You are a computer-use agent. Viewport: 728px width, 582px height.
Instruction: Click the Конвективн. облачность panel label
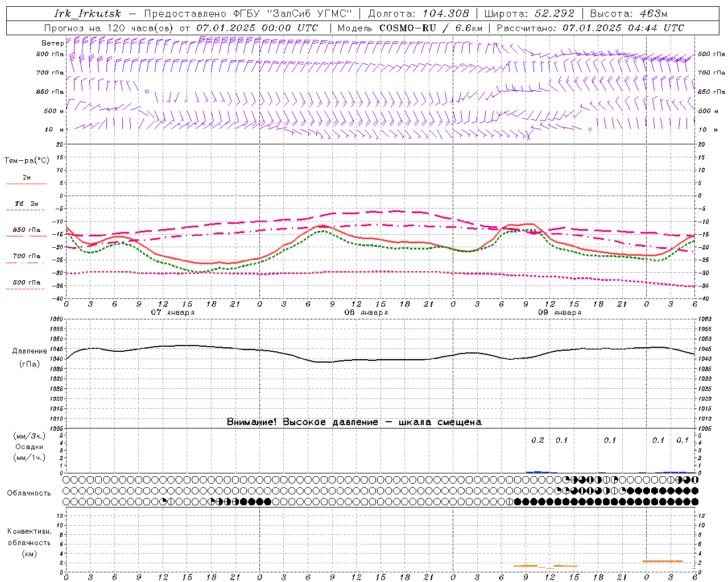point(29,542)
